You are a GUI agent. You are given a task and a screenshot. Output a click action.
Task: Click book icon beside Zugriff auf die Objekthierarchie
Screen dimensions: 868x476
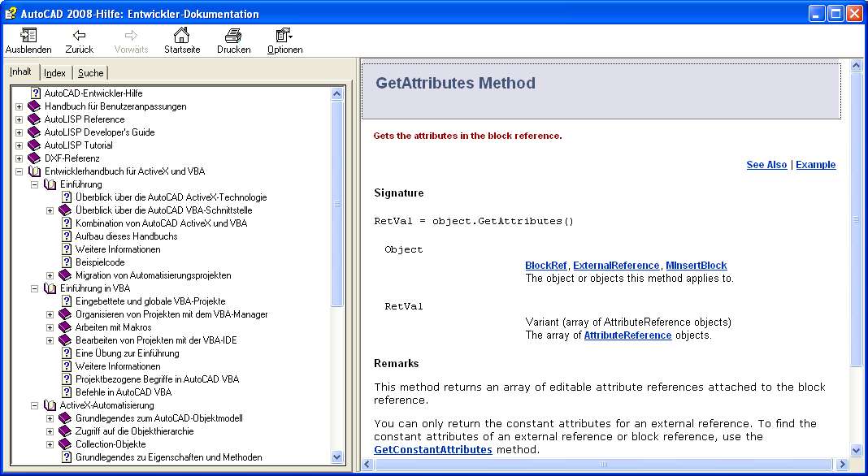coord(65,431)
